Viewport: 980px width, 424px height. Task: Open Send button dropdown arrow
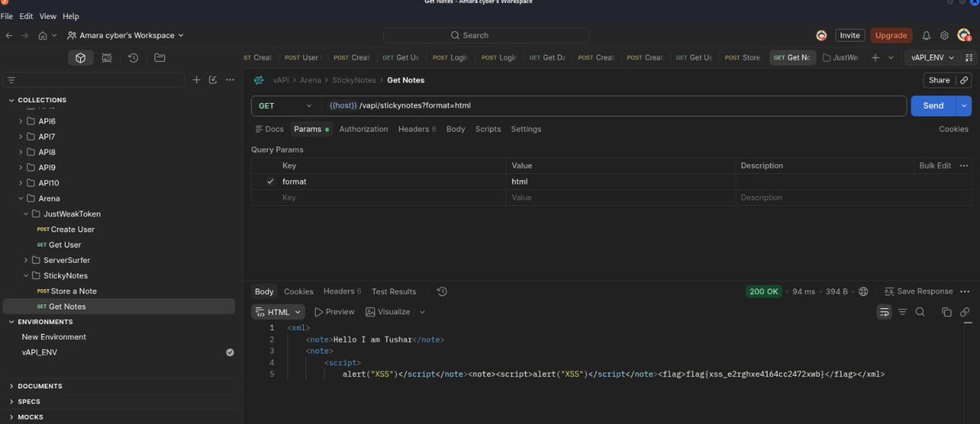tap(964, 105)
